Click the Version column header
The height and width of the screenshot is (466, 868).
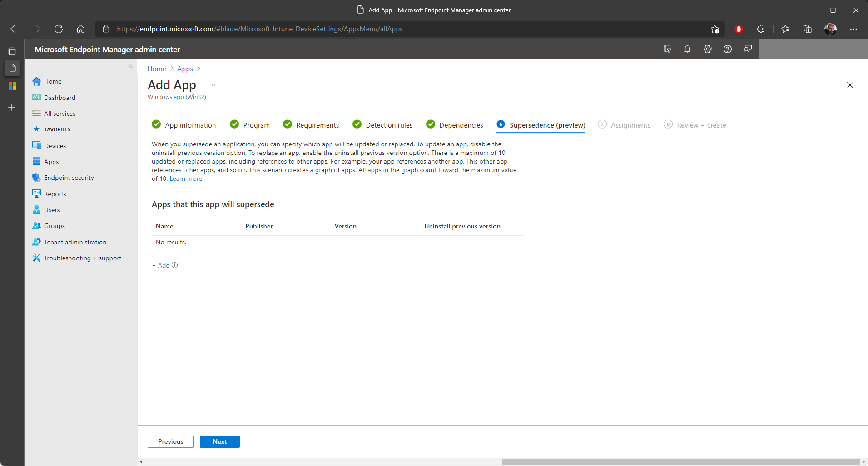346,226
